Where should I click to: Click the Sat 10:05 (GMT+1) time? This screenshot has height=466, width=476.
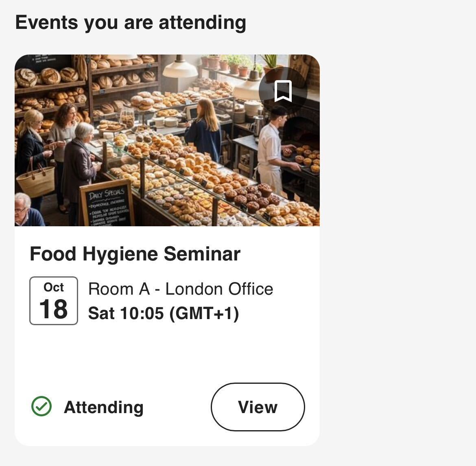coord(164,313)
